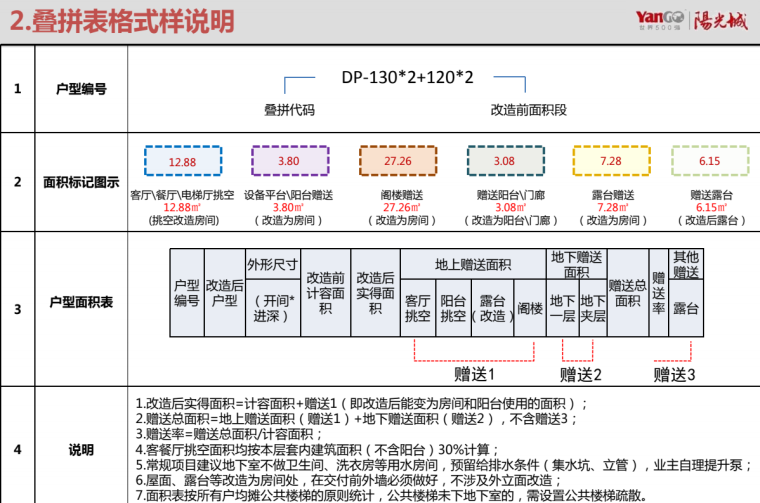Select the 户型编号 row label in row 1
Screen dimensions: 760x503
point(81,89)
